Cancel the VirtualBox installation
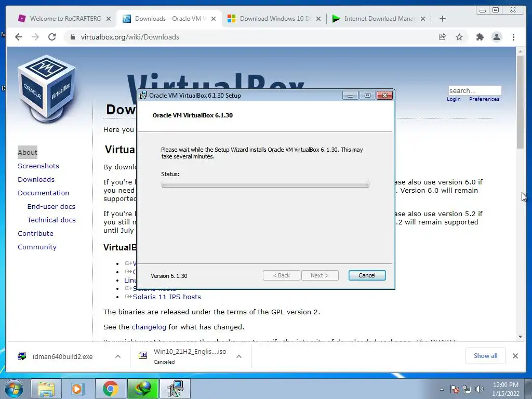 point(367,275)
